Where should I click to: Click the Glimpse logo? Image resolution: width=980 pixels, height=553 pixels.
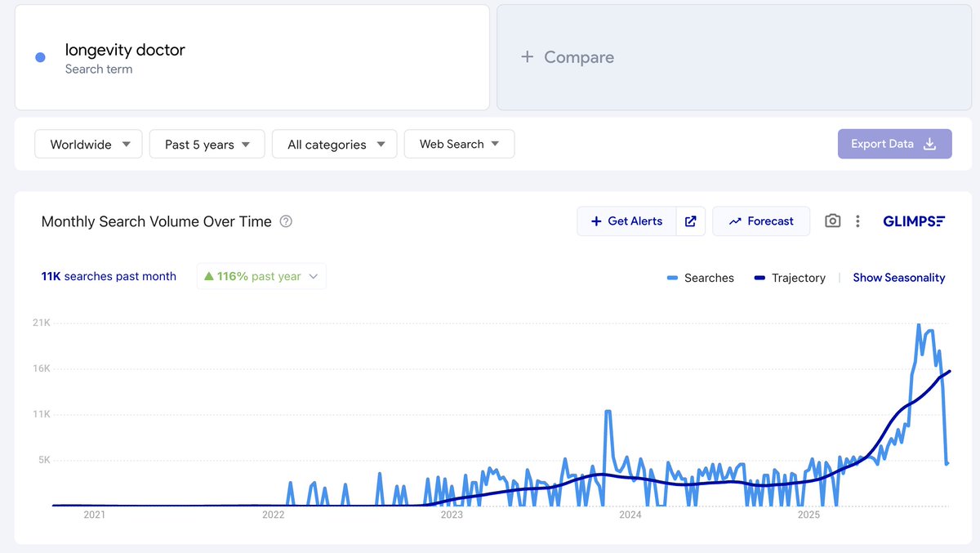[914, 221]
